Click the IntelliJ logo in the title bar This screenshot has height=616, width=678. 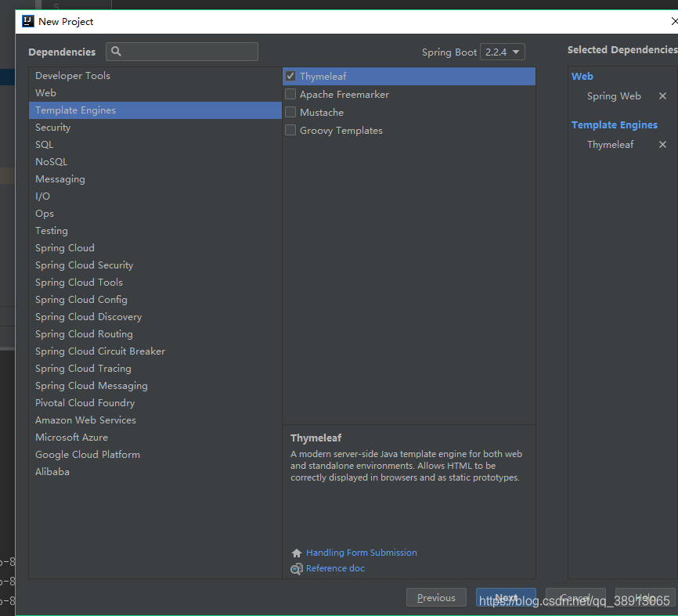pyautogui.click(x=28, y=21)
